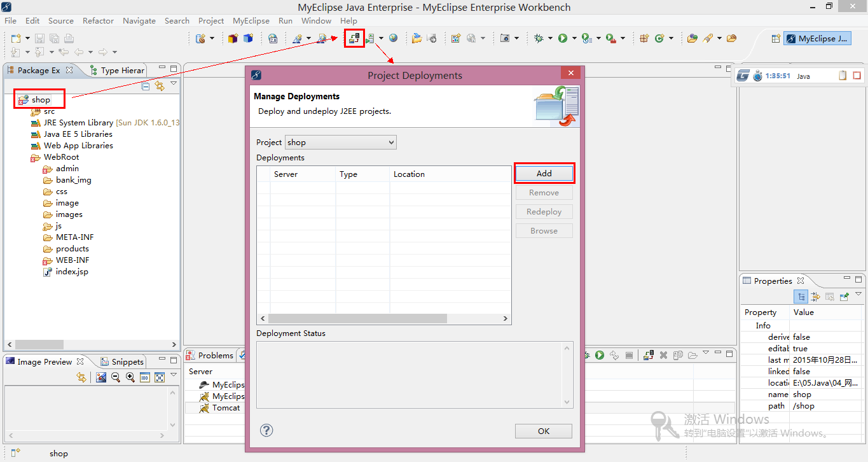Click the red stop square beside Java timer
Viewport: 868px width, 462px height.
coord(857,76)
